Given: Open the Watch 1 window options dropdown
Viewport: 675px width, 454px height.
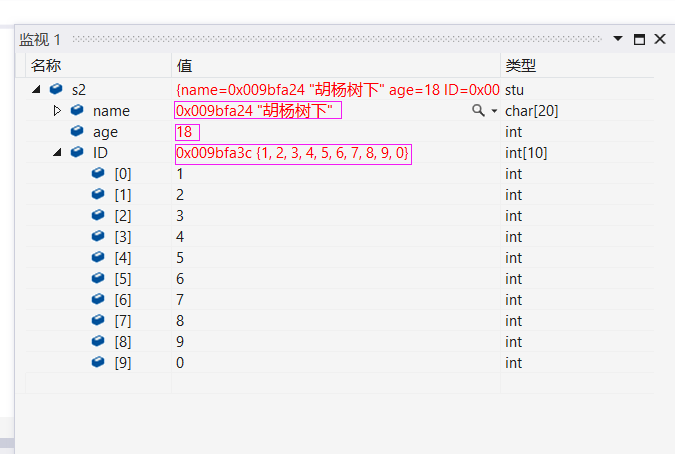Looking at the screenshot, I should pyautogui.click(x=618, y=39).
